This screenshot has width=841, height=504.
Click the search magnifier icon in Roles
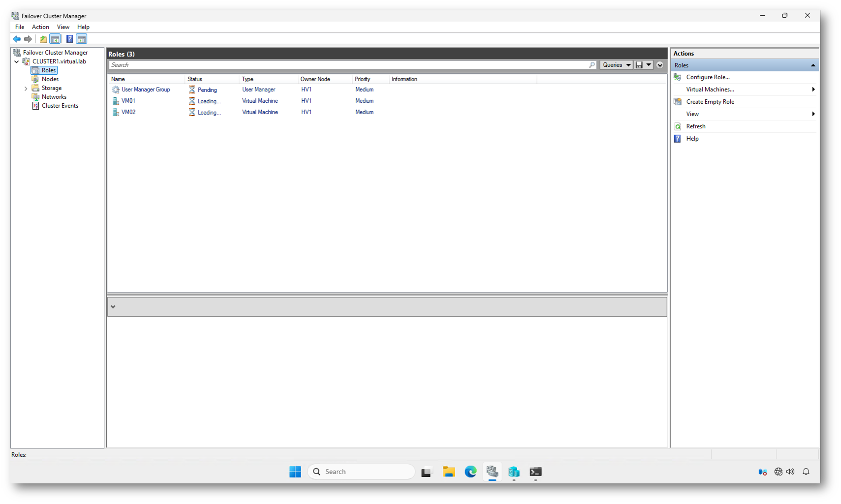[x=592, y=65]
